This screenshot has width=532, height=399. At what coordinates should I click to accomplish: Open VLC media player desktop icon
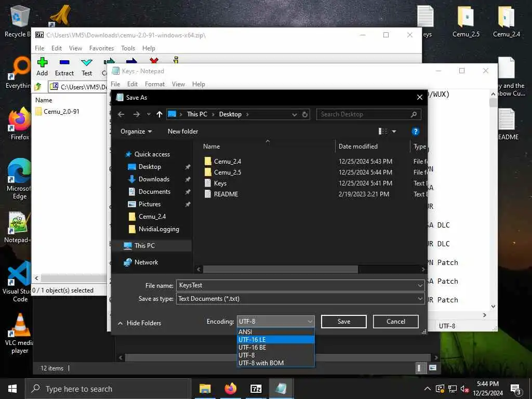20,334
